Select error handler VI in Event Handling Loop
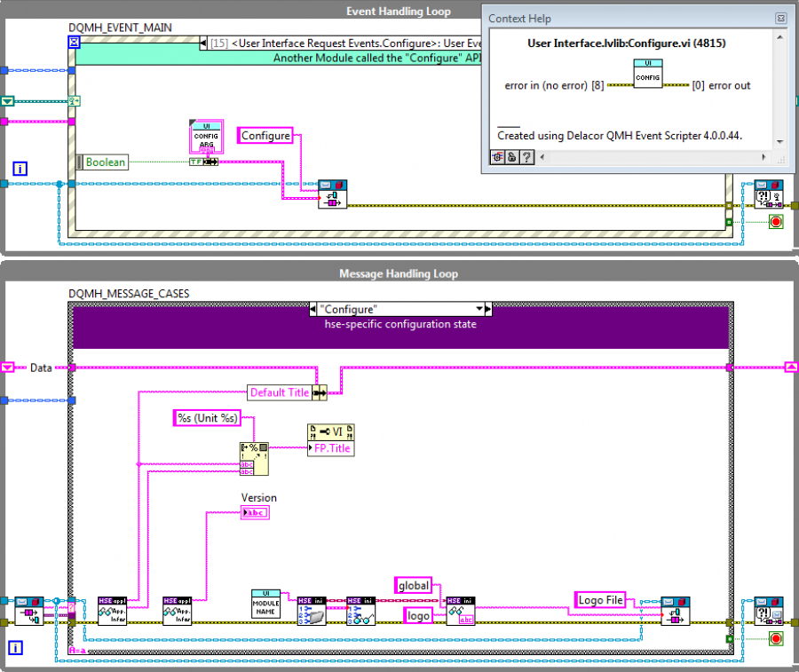 click(769, 194)
